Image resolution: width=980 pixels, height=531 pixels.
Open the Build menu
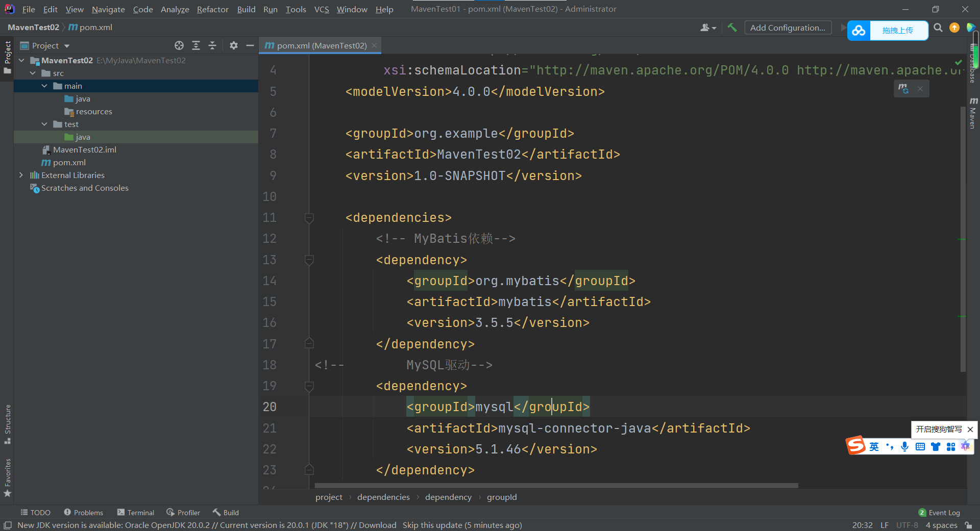[246, 9]
